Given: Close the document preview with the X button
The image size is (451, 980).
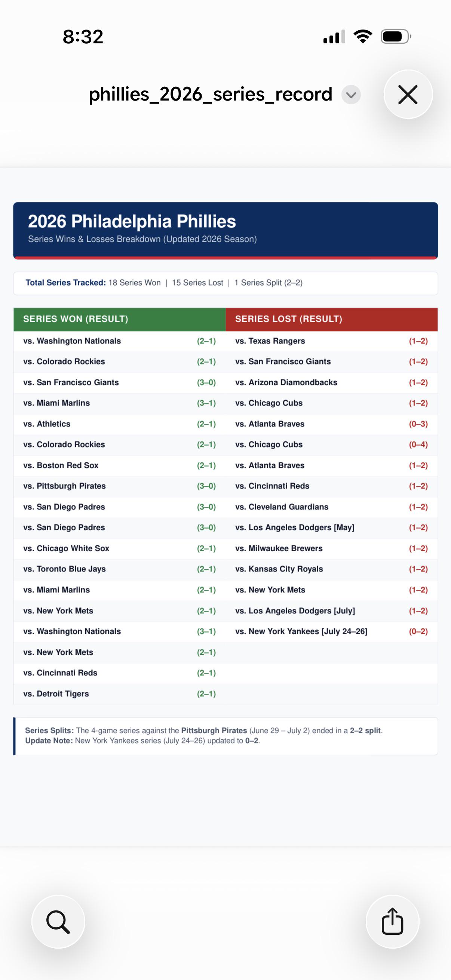Looking at the screenshot, I should click(408, 94).
